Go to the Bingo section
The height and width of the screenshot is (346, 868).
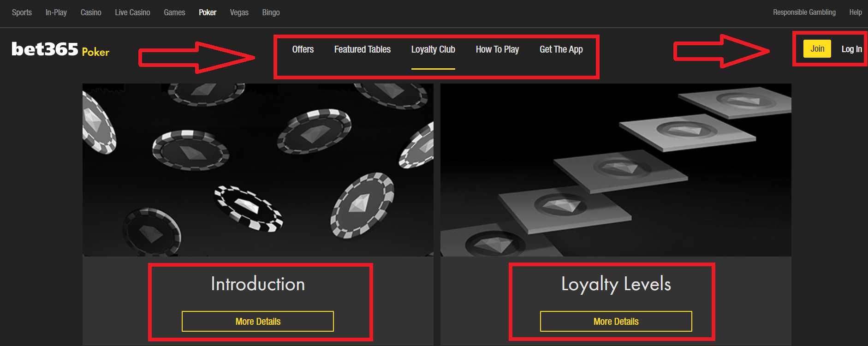[x=271, y=12]
